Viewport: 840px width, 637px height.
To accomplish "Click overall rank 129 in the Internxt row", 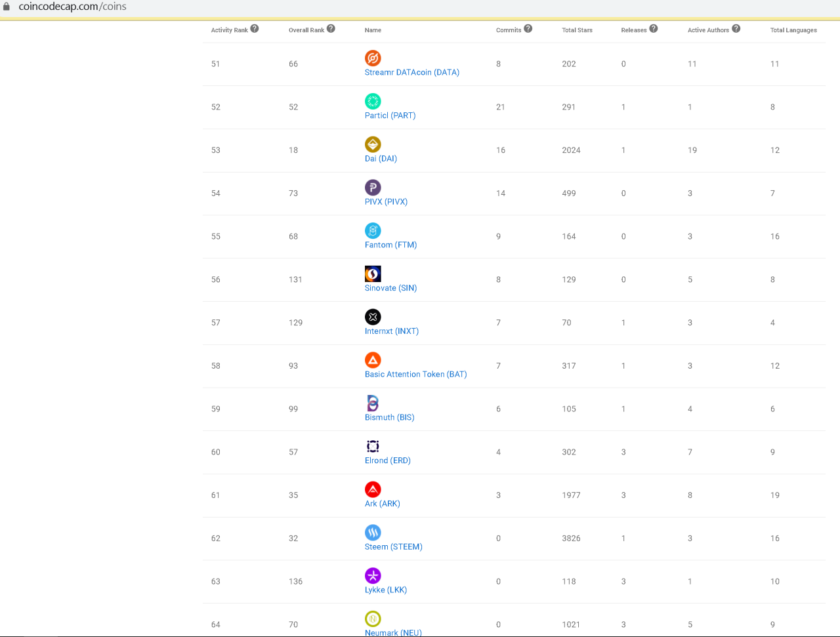I will [295, 323].
